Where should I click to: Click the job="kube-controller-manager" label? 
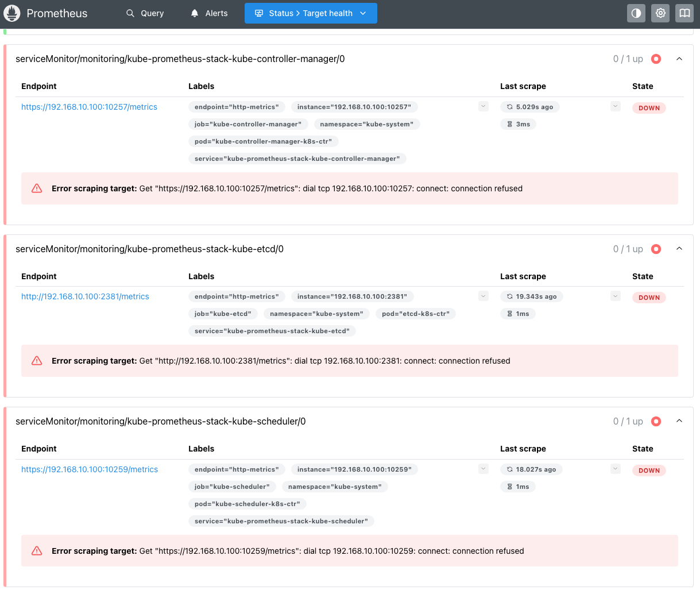[248, 124]
